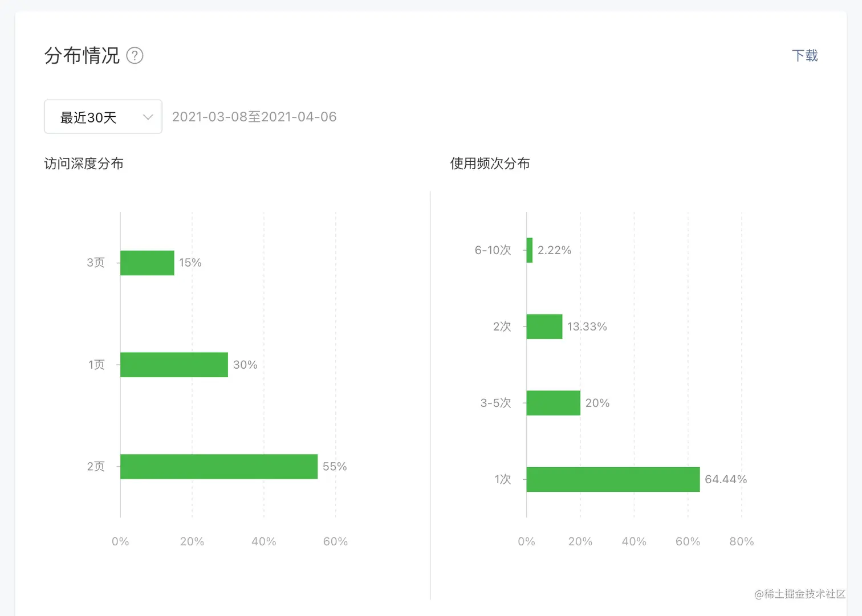Click the green 2页 bar
The width and height of the screenshot is (862, 616).
pyautogui.click(x=219, y=467)
